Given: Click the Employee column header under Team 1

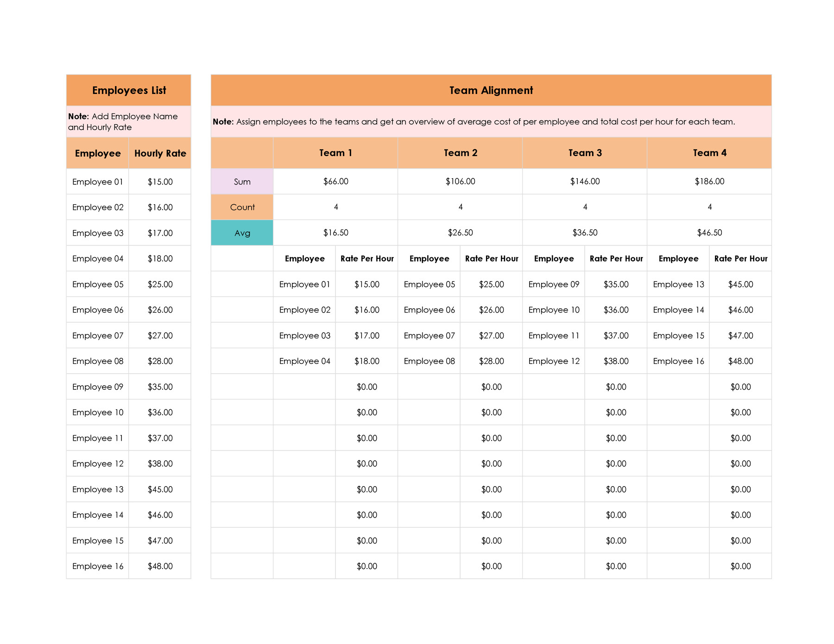Looking at the screenshot, I should click(304, 258).
